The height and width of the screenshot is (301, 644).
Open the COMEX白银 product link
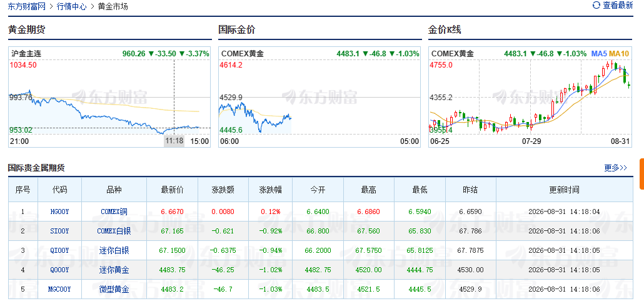114,231
